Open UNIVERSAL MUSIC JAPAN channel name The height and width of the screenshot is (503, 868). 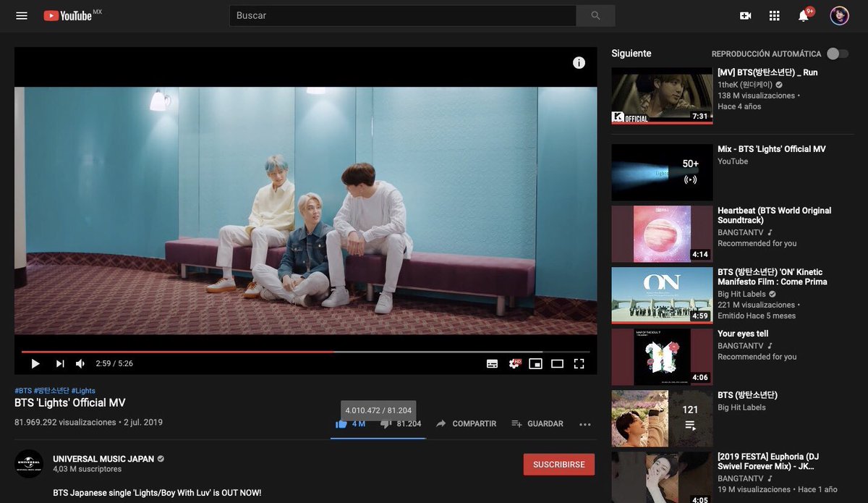[103, 459]
